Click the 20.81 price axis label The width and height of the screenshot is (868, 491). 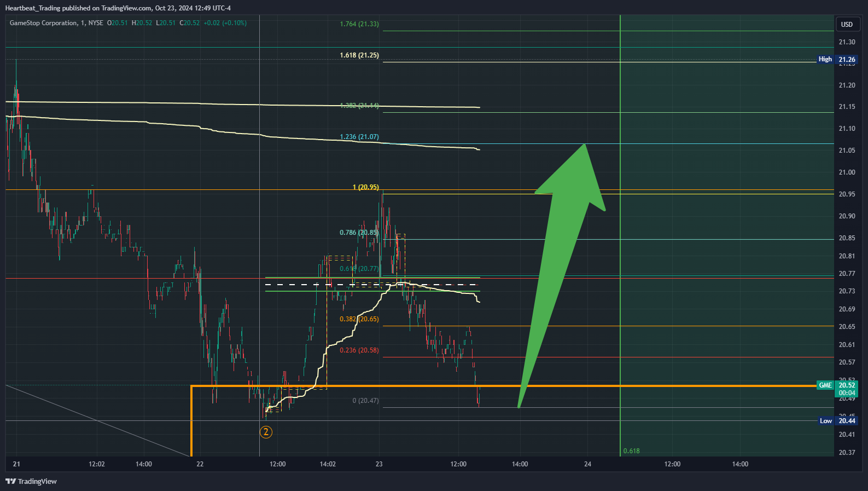(x=847, y=256)
